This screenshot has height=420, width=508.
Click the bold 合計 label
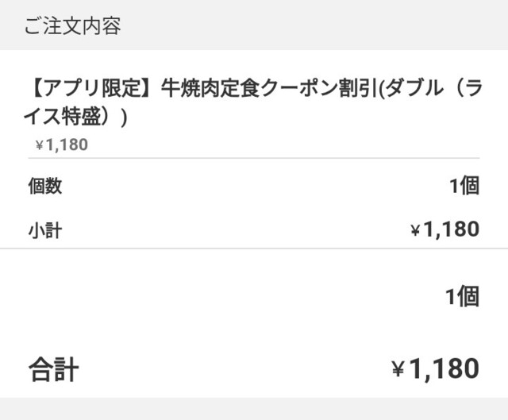[x=53, y=369]
